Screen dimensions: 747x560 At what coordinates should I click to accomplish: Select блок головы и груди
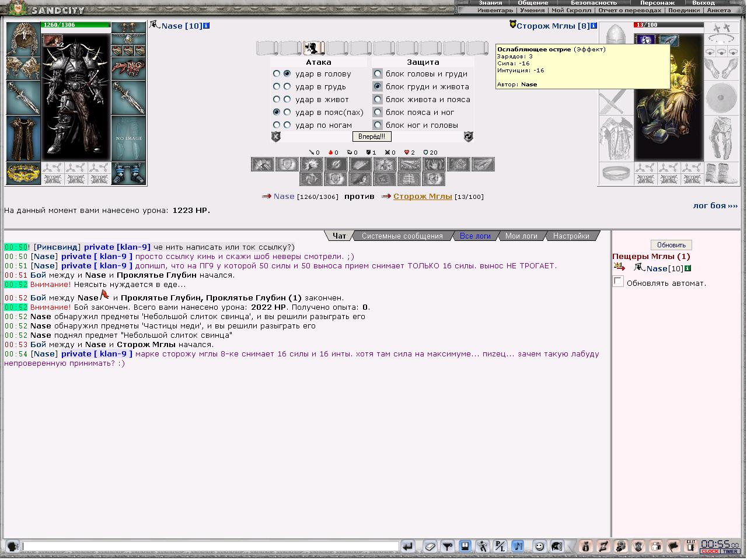pos(378,74)
